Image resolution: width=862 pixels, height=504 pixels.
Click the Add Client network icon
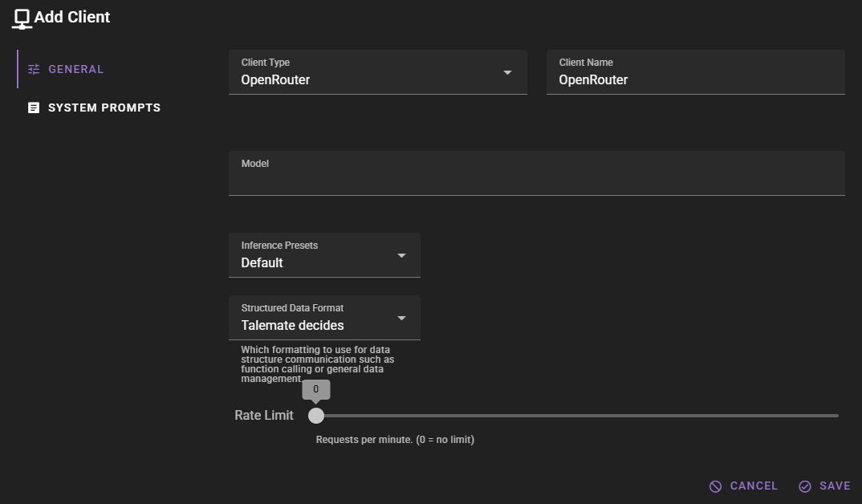click(x=22, y=18)
